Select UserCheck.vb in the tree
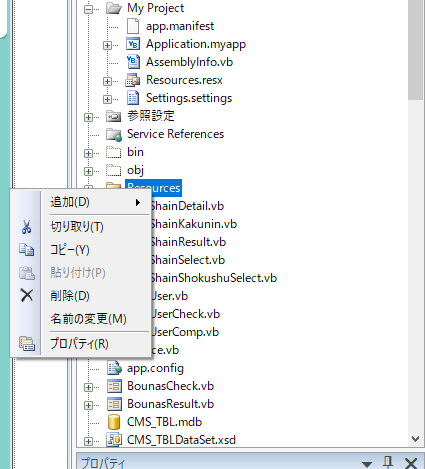425x469 pixels. pyautogui.click(x=186, y=314)
